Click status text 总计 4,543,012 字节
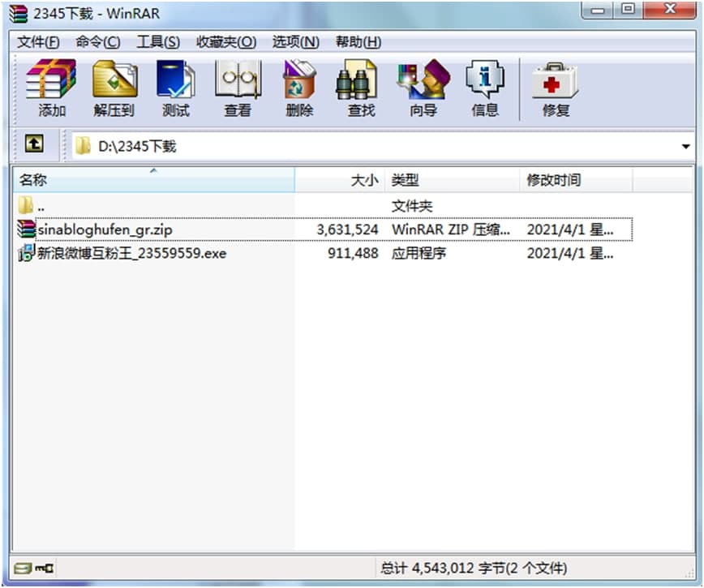This screenshot has height=588, width=704. point(473,569)
